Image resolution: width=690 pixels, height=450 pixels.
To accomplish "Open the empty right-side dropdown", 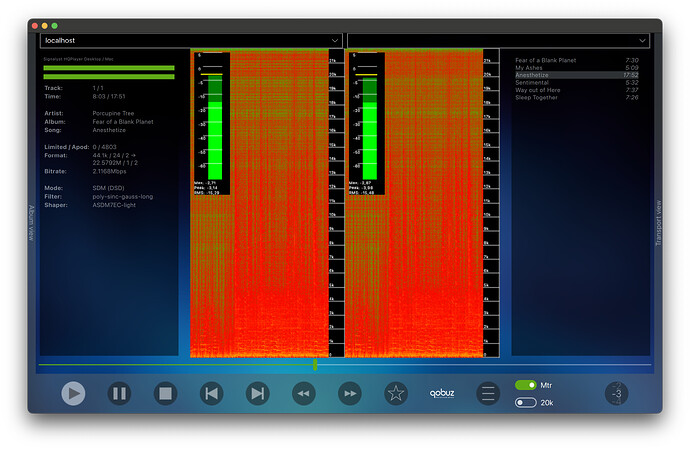I will click(x=498, y=40).
